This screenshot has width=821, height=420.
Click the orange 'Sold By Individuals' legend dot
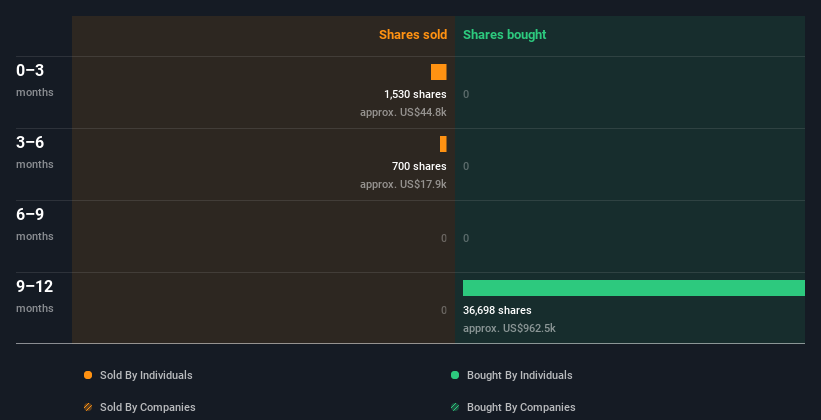click(88, 375)
